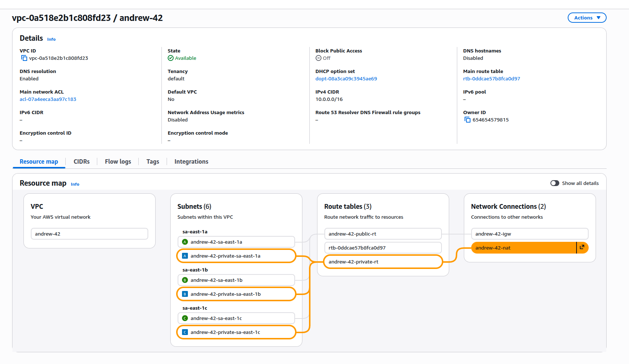
Task: Click green B icon for andrew-42-sa-east-1b
Action: (185, 280)
